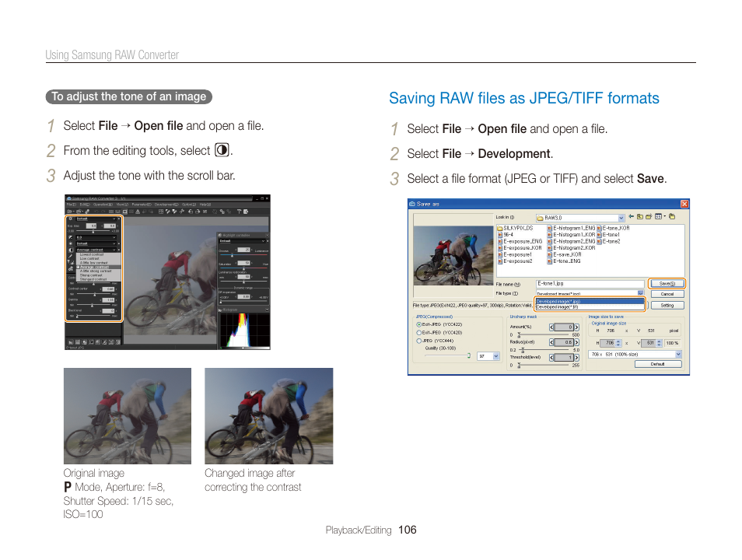Click the histogram icon in bottom-left RAW Converter strip
The width and height of the screenshot is (742, 560).
click(x=71, y=341)
